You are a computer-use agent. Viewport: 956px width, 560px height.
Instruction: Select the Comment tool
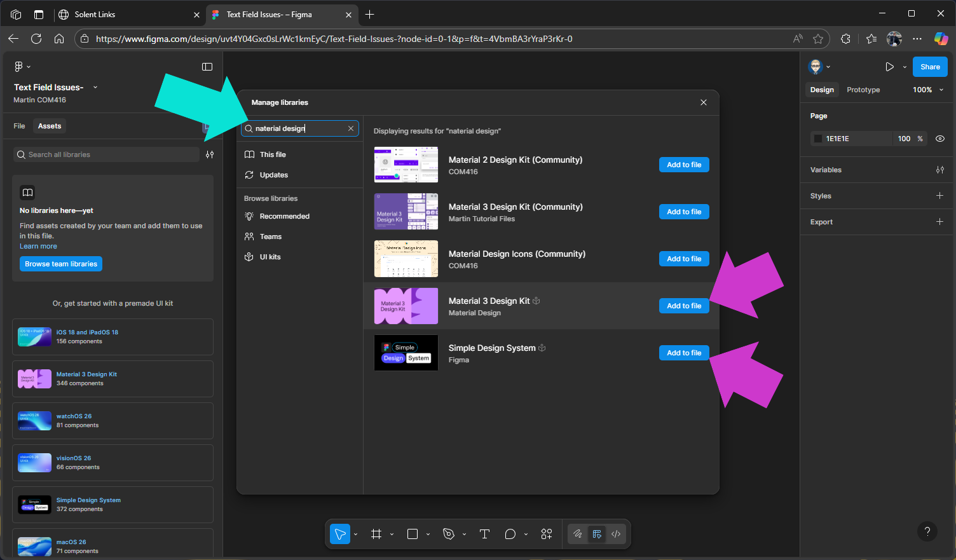point(510,534)
